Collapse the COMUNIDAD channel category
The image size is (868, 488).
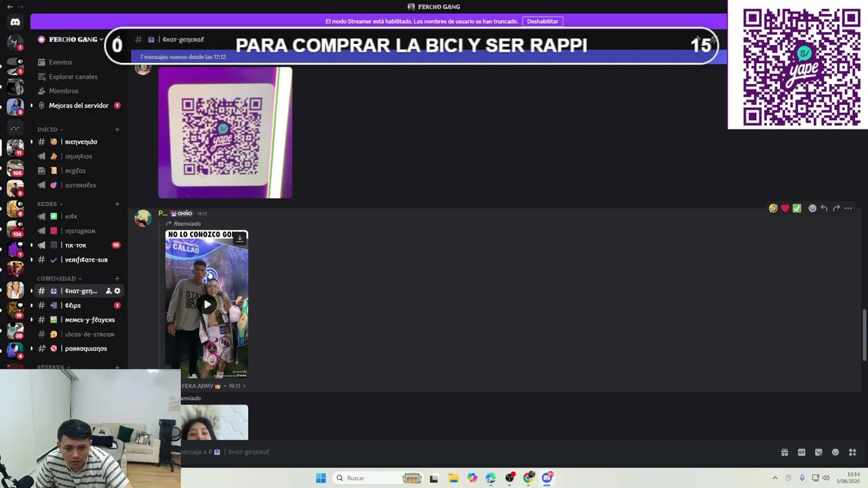coord(60,279)
